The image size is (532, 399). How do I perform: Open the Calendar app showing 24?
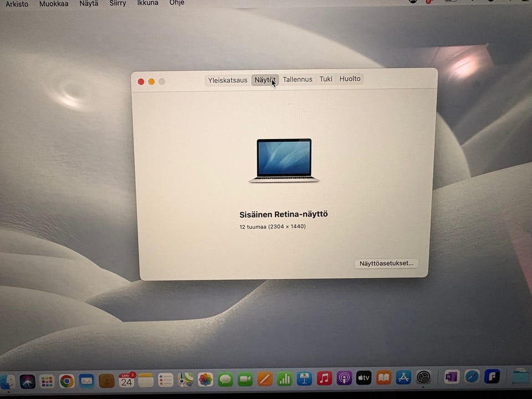click(126, 380)
